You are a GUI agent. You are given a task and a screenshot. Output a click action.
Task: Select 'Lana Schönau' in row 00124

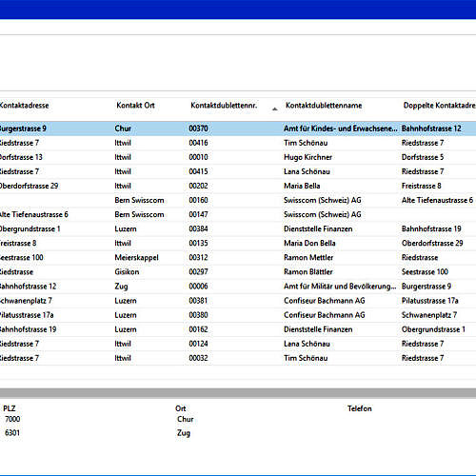pyautogui.click(x=307, y=344)
